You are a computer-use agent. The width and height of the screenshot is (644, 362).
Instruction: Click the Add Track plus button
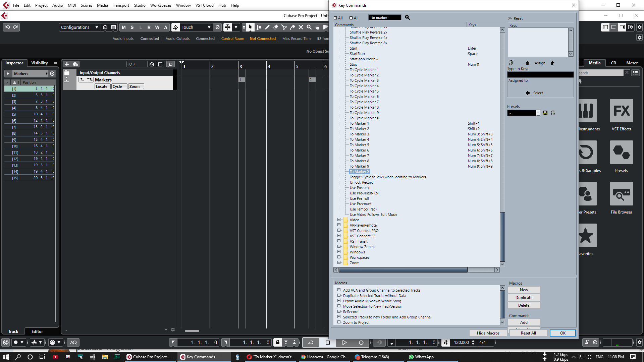click(67, 64)
